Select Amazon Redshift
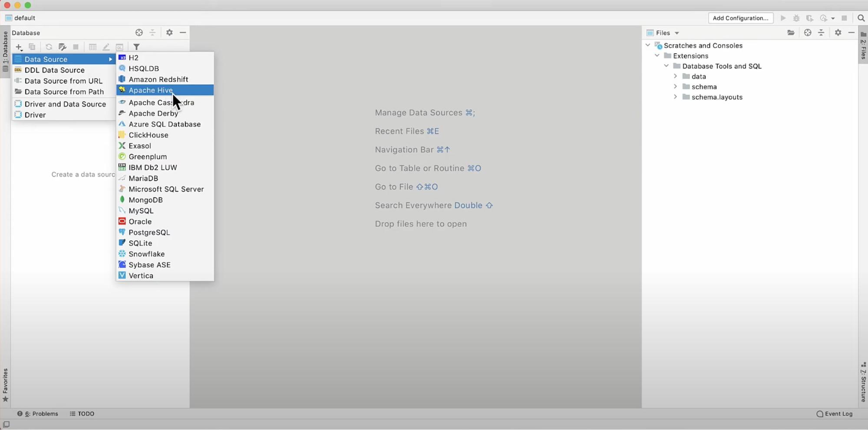Screen dimensions: 868x430 165,79
